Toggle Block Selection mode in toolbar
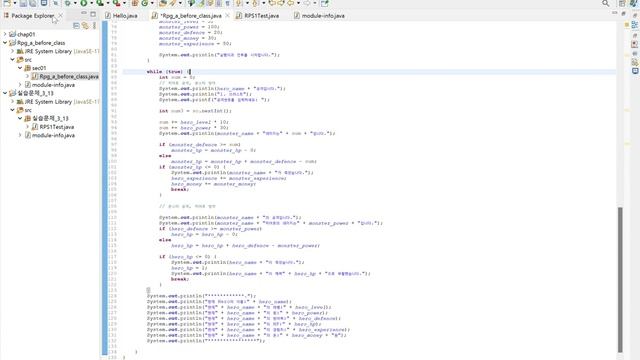 (219, 3)
